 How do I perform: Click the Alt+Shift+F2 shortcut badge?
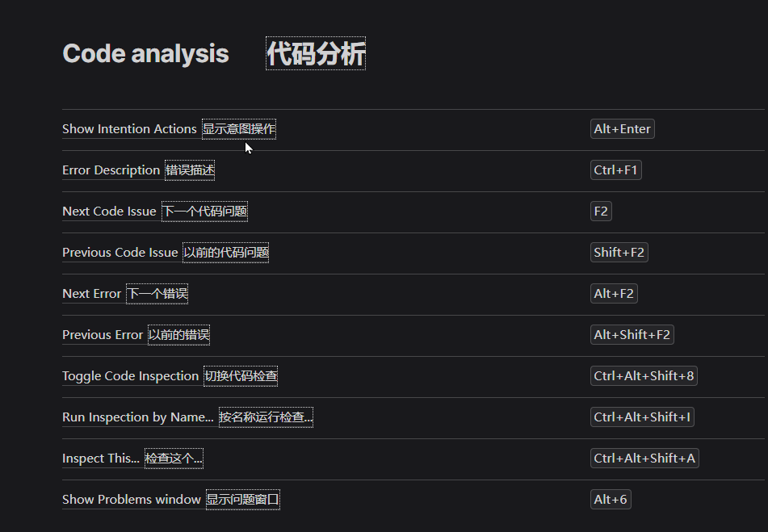[x=632, y=335]
